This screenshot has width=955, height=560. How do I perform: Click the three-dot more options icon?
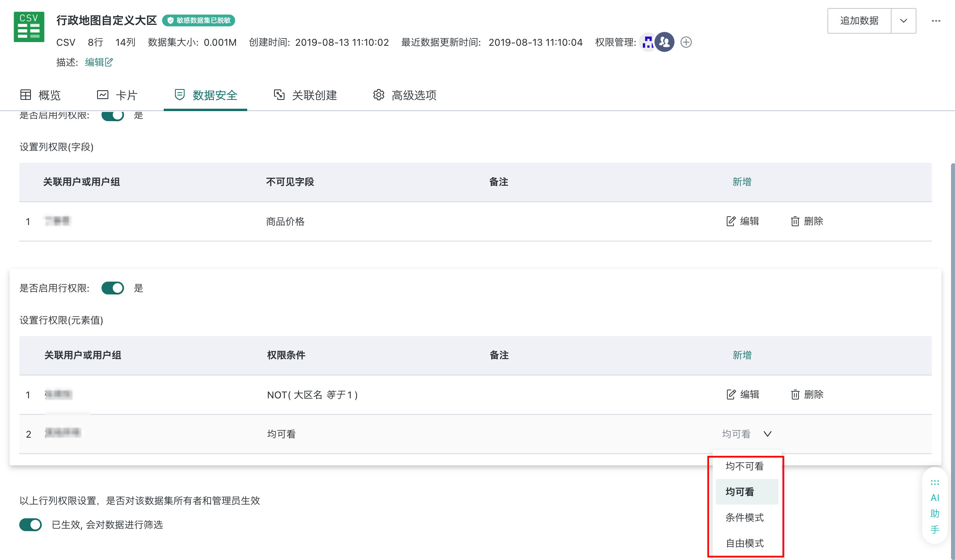(x=936, y=21)
